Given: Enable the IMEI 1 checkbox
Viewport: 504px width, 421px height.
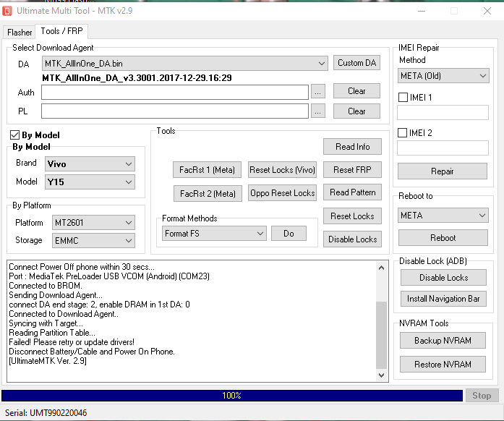Looking at the screenshot, I should click(403, 97).
